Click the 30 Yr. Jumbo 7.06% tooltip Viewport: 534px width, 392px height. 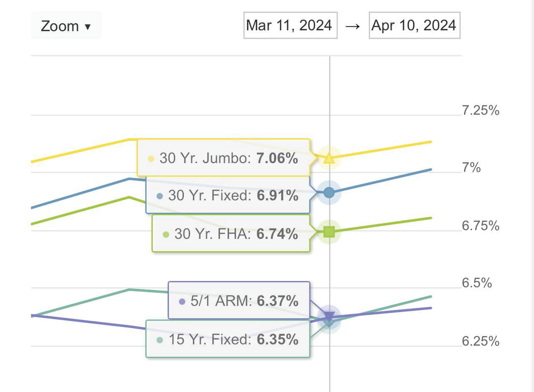tap(224, 158)
